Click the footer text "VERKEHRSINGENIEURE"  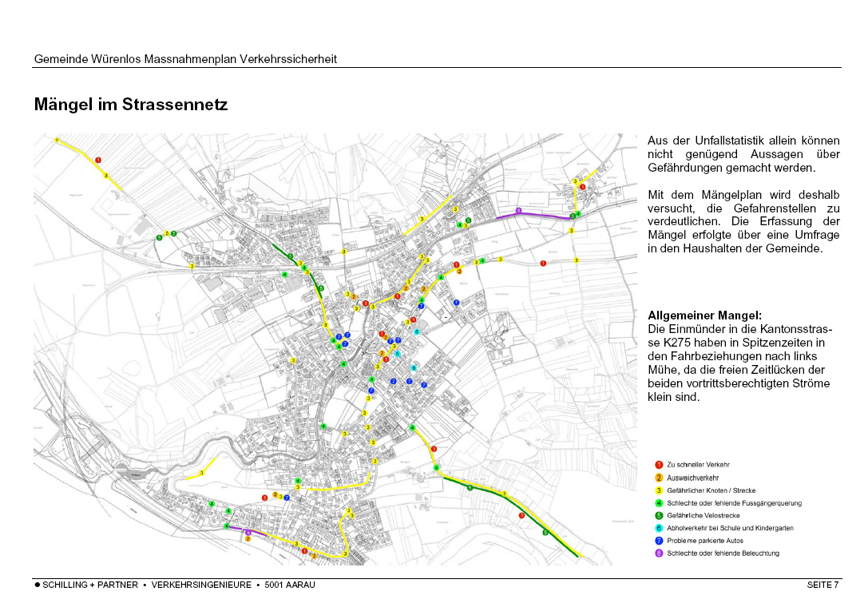pyautogui.click(x=201, y=585)
